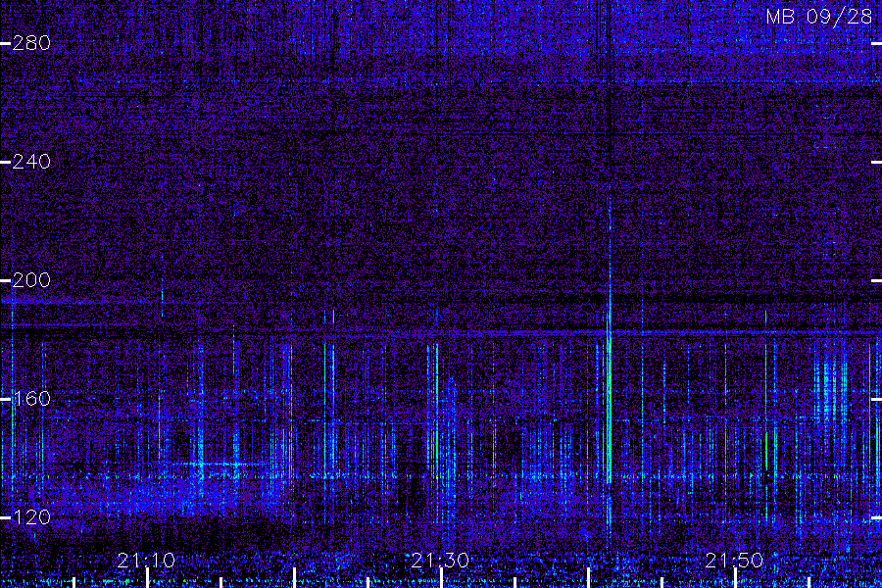Click the 120 frequency axis label
This screenshot has height=588, width=882.
click(31, 517)
